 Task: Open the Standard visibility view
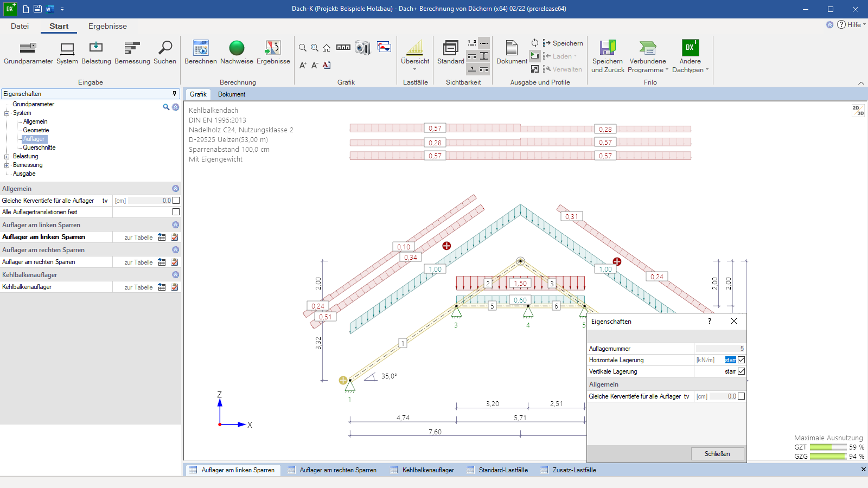point(451,53)
